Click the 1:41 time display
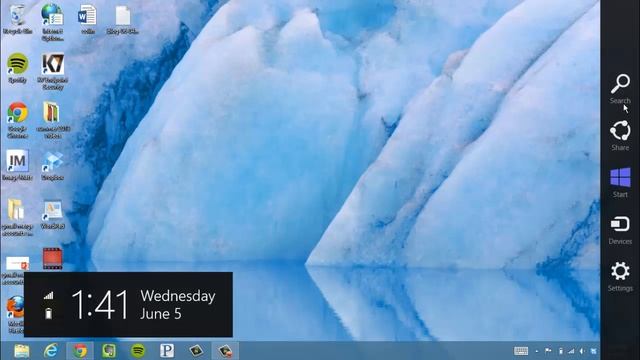Image resolution: width=640 pixels, height=360 pixels. (100, 304)
